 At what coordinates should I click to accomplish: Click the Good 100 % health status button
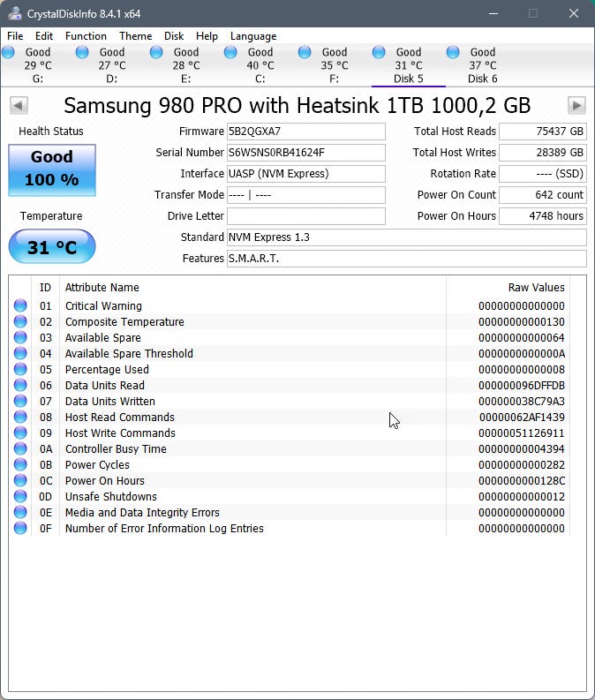tap(52, 169)
